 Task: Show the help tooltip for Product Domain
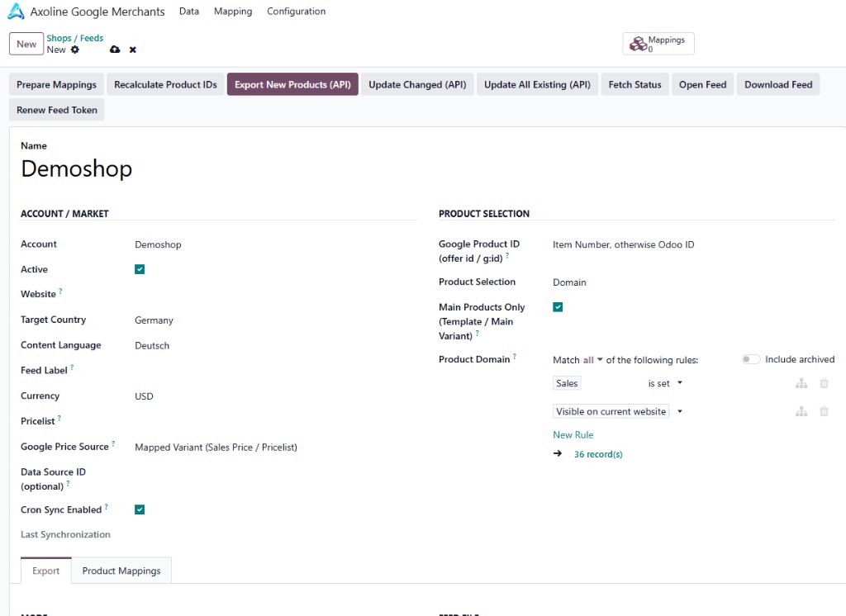[515, 356]
